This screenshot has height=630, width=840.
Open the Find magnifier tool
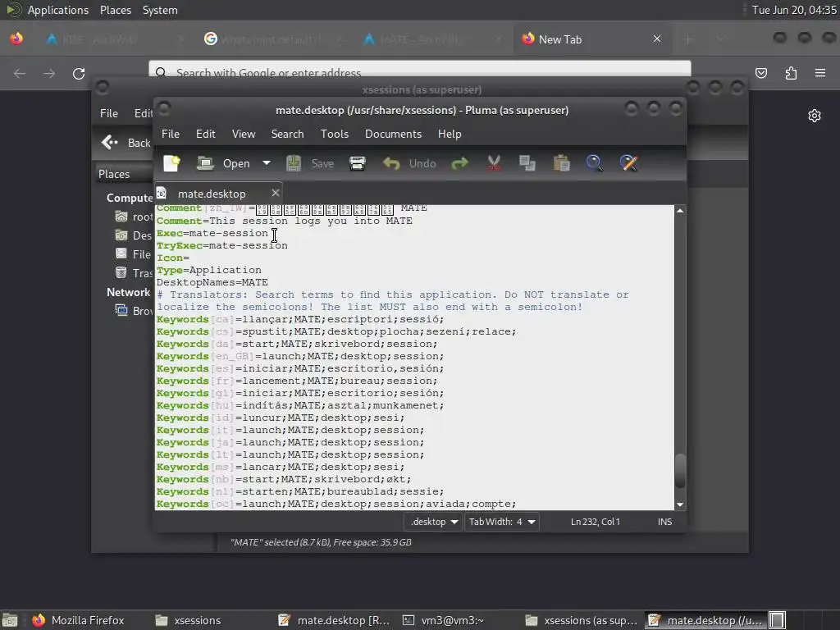pyautogui.click(x=594, y=163)
